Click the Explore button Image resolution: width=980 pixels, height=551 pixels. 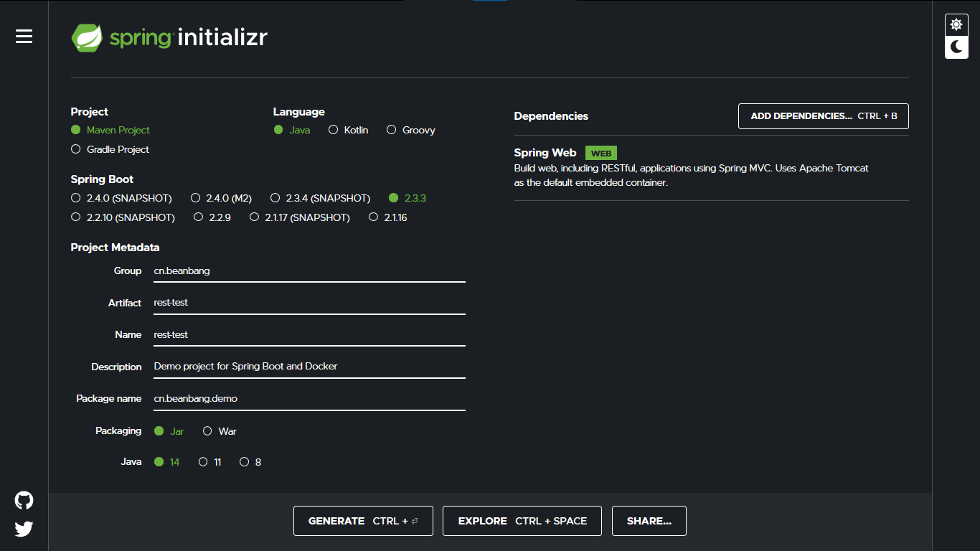click(x=522, y=521)
